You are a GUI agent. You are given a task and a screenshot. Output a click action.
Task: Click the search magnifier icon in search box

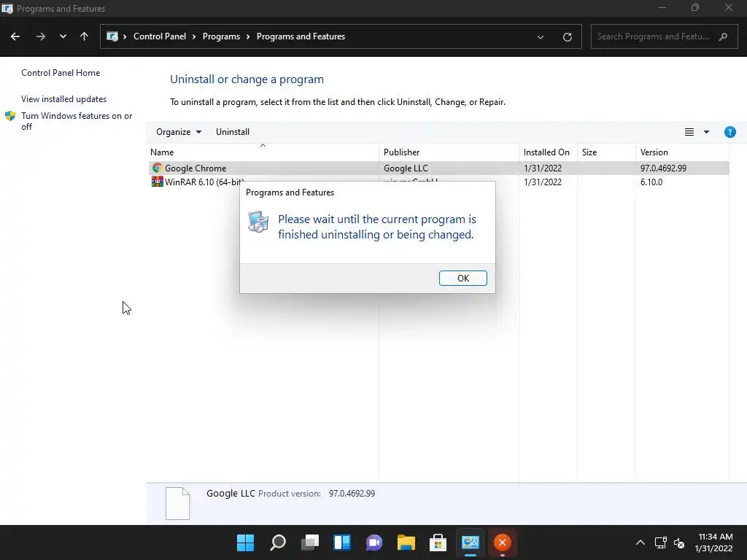723,36
